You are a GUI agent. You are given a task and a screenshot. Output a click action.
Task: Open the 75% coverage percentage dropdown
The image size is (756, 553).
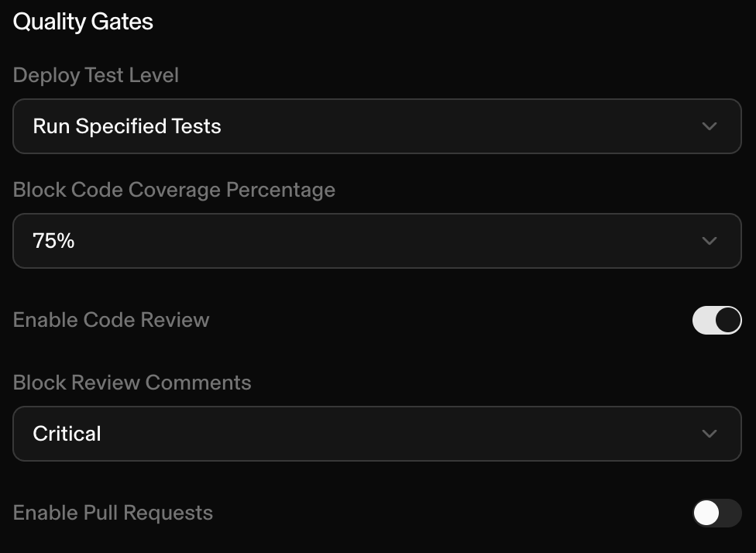pos(376,241)
